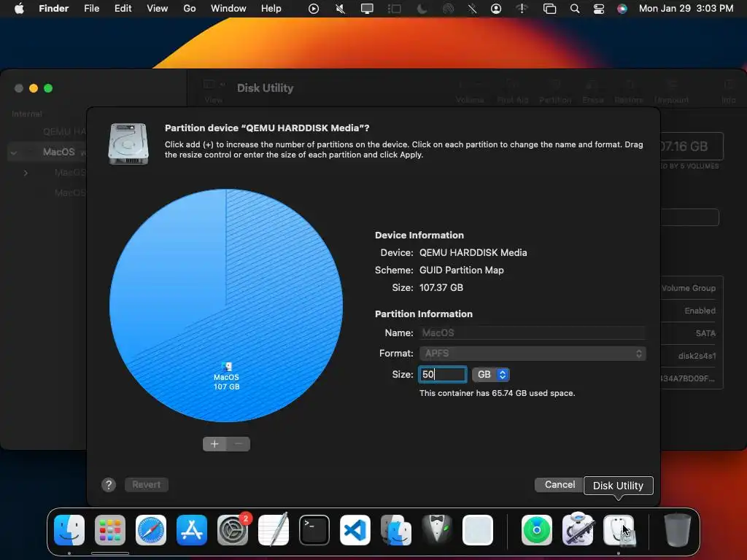Open the Apple menu
Image resolution: width=747 pixels, height=560 pixels.
pyautogui.click(x=19, y=9)
